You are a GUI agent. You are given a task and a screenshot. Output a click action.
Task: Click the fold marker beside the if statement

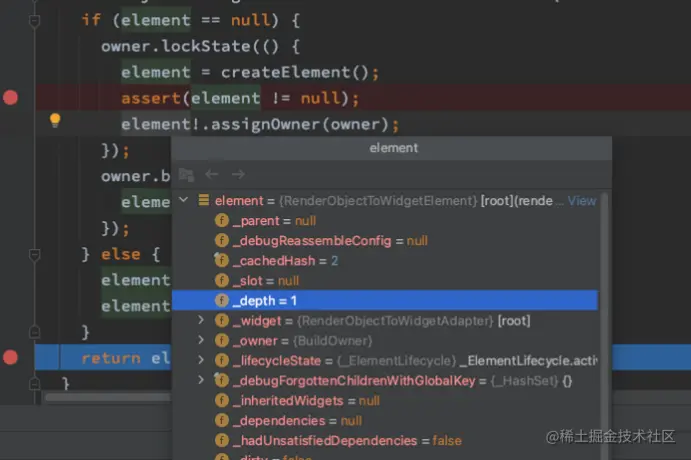point(34,20)
